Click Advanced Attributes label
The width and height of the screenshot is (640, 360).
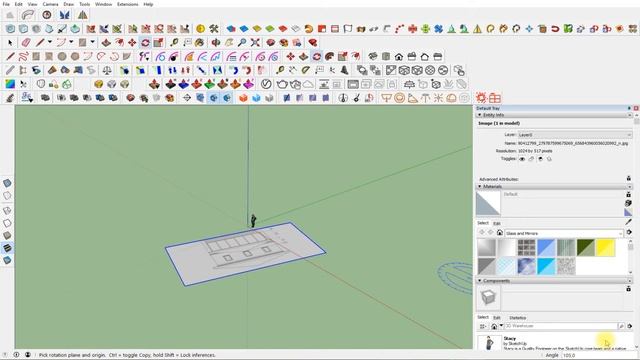(x=498, y=179)
